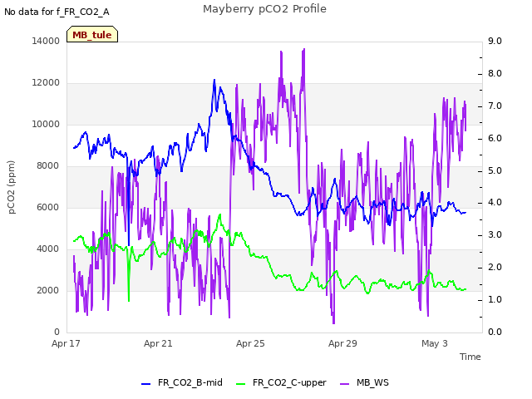Click the Apr 25 x-axis tick label

pyautogui.click(x=250, y=343)
